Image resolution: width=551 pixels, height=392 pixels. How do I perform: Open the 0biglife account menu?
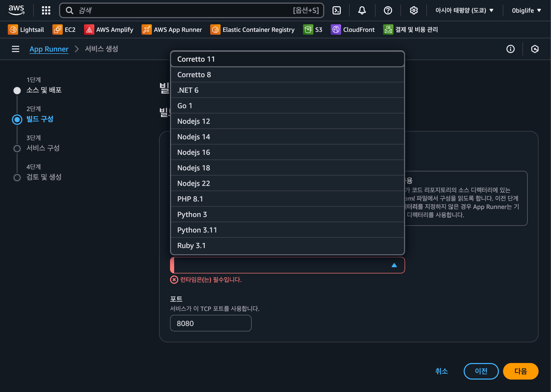click(x=526, y=10)
